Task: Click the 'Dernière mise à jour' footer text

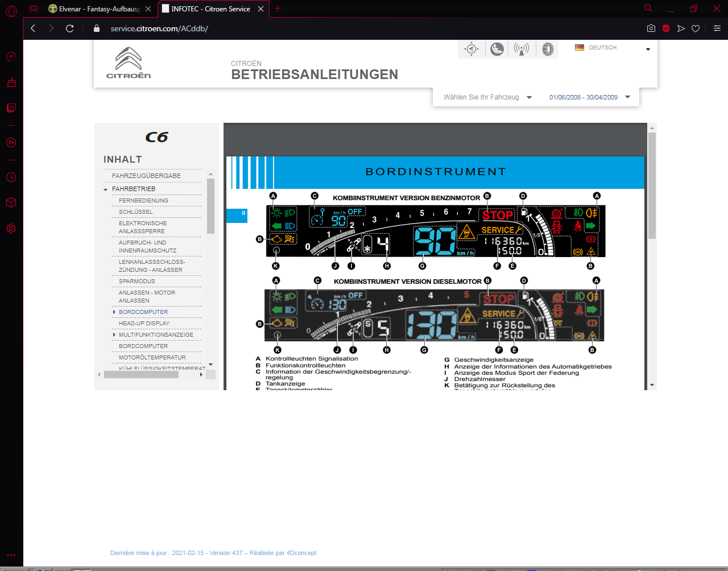Action: click(213, 553)
